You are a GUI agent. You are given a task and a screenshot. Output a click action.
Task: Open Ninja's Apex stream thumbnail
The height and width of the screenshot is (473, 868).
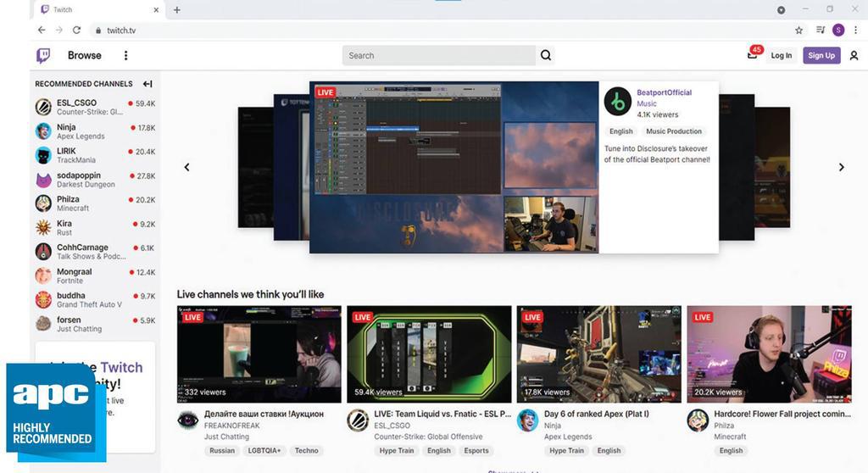[x=599, y=354]
